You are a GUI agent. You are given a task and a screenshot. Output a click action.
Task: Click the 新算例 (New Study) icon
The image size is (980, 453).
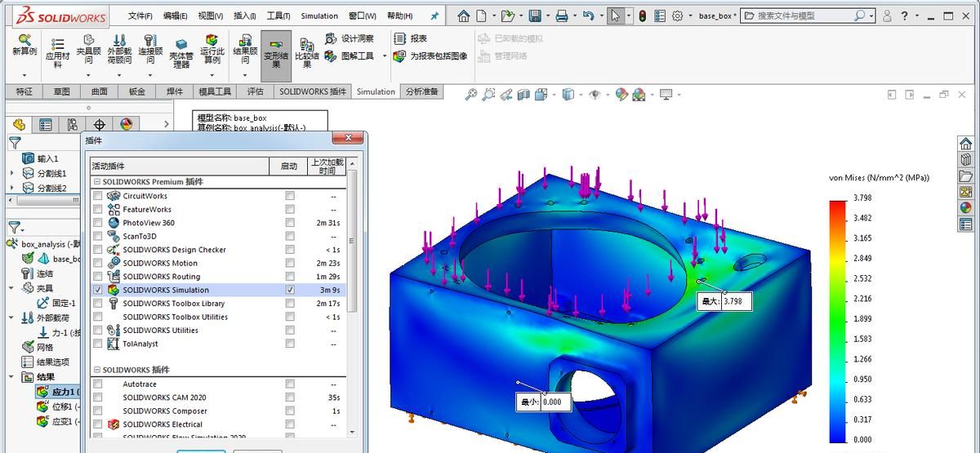point(24,45)
